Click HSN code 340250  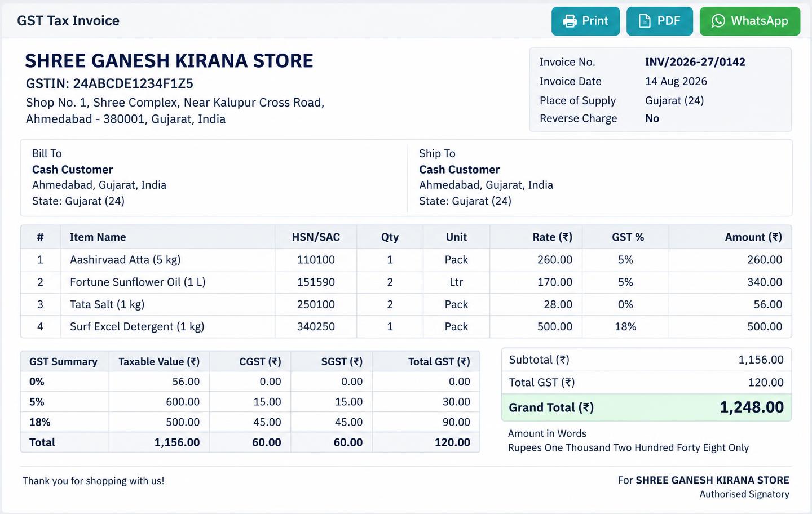point(316,326)
